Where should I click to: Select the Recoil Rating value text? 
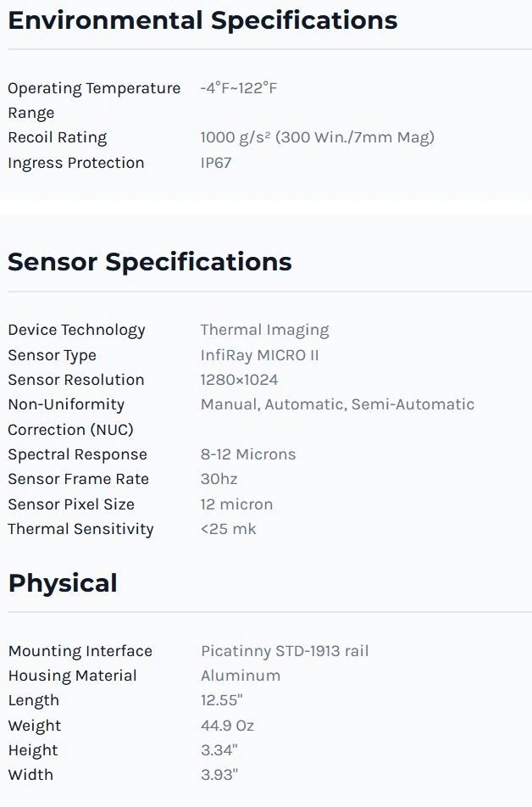(318, 137)
